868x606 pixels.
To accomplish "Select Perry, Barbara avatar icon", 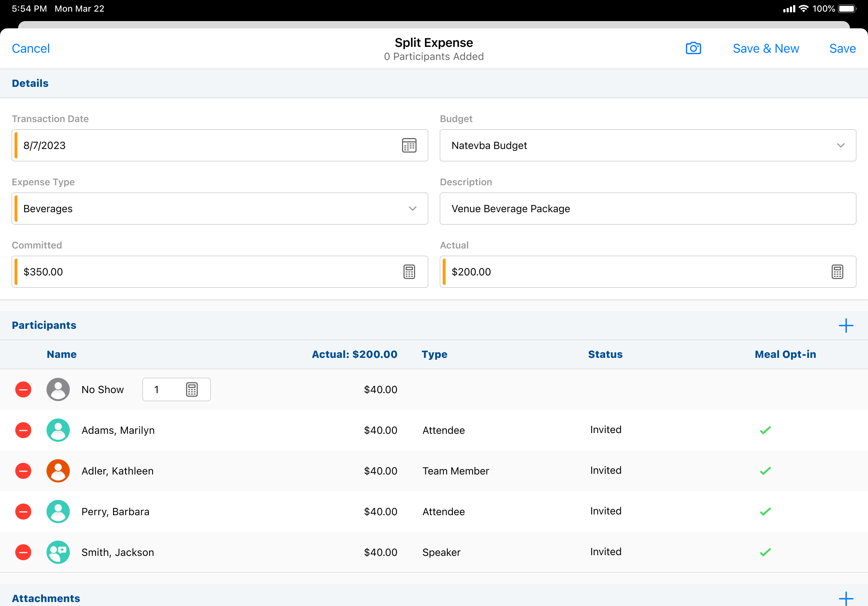I will pyautogui.click(x=58, y=512).
